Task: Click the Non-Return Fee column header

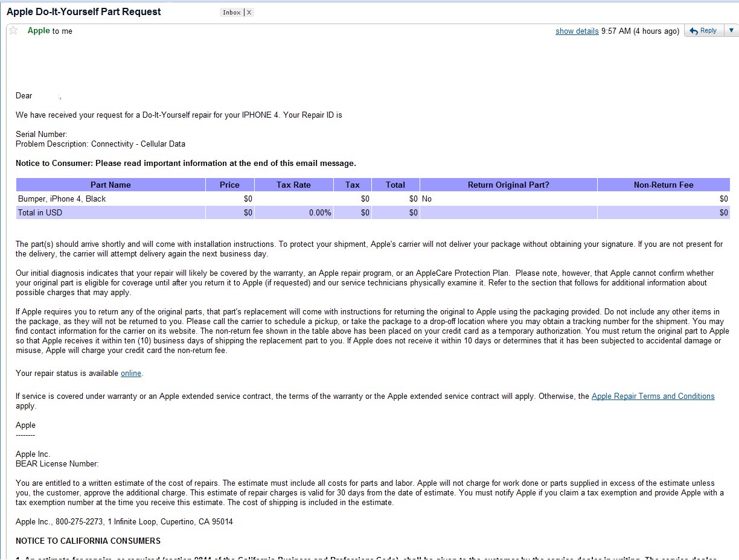Action: (x=664, y=185)
